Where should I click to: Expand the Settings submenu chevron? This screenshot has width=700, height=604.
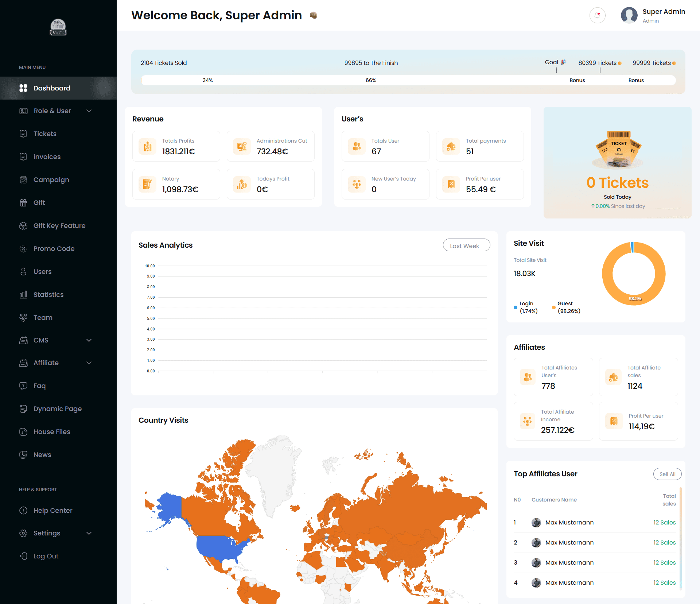89,533
